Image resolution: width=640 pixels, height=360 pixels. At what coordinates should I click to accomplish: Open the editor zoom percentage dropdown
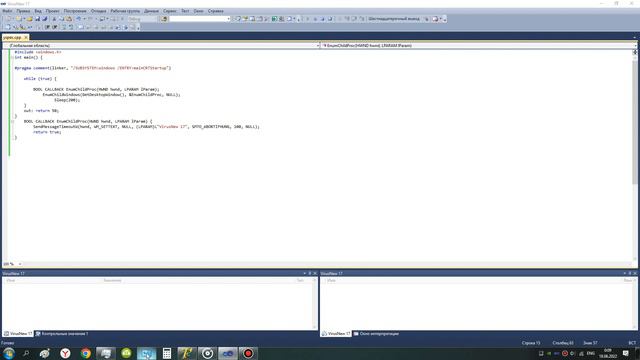click(x=20, y=264)
